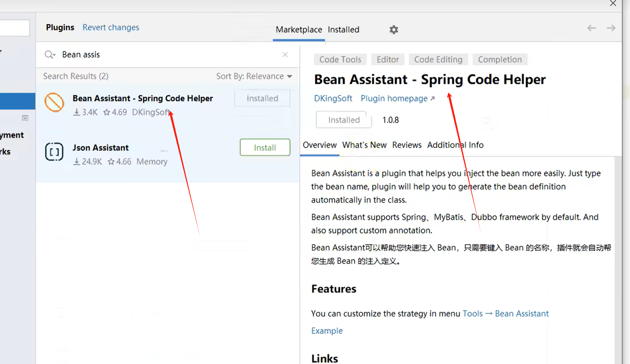
Task: Open the Example link
Action: 327,331
